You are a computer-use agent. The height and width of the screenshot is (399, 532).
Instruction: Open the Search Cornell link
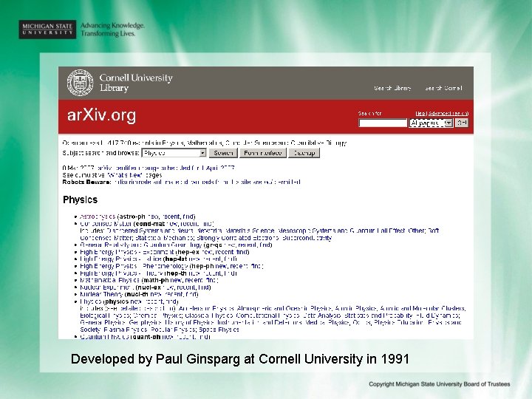click(443, 88)
